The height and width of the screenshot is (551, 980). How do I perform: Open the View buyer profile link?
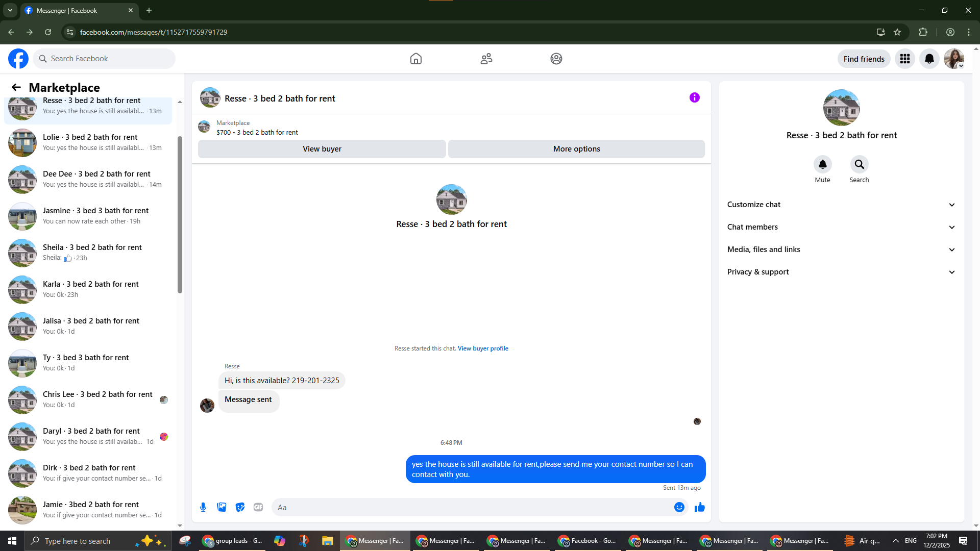(x=482, y=348)
